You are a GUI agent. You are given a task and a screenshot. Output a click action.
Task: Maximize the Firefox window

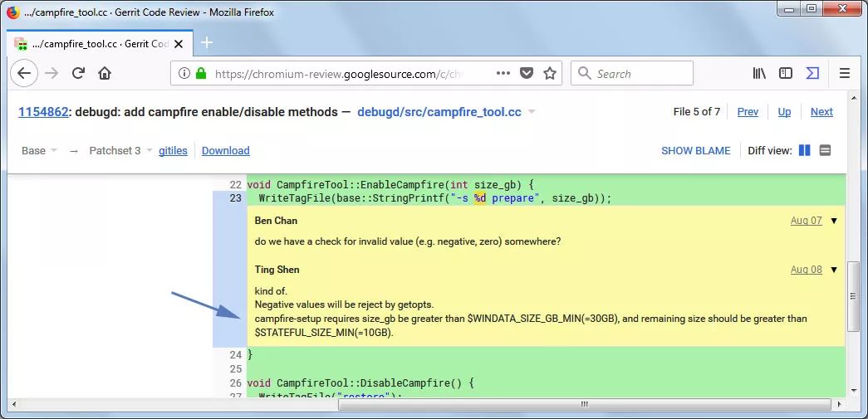click(812, 9)
